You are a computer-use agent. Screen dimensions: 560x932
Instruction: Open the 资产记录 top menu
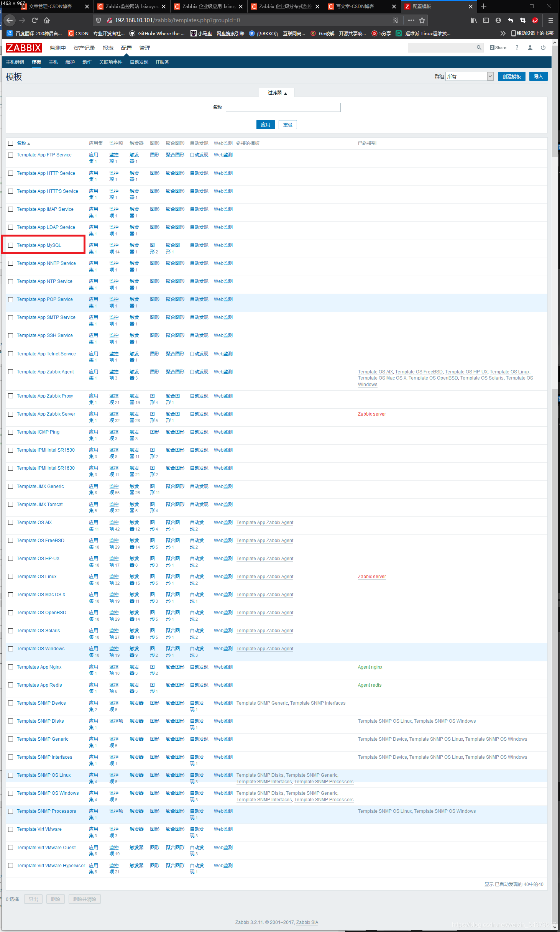pyautogui.click(x=84, y=48)
